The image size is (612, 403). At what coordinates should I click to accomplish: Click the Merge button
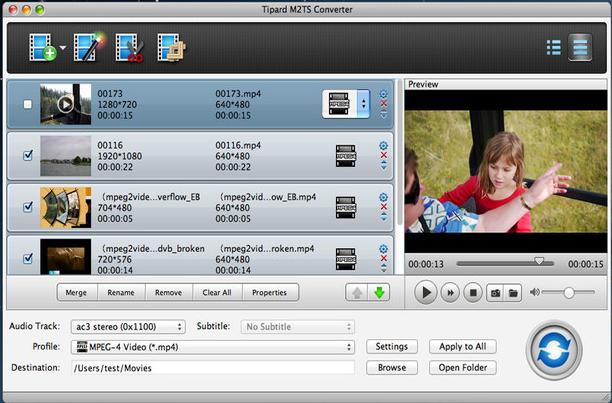[x=76, y=293]
